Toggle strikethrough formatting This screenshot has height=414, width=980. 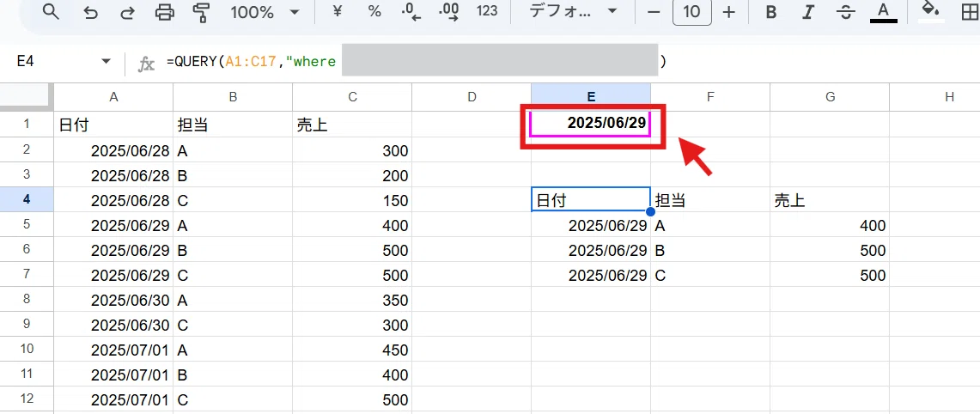click(x=846, y=12)
